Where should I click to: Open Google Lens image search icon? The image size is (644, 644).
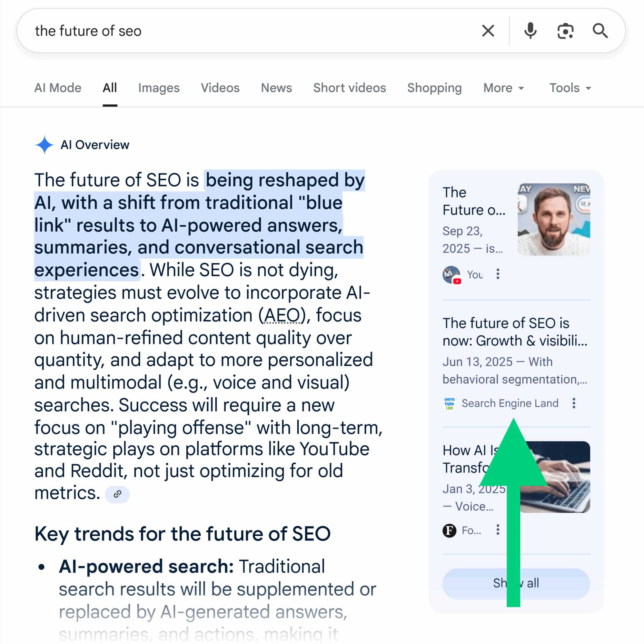565,31
